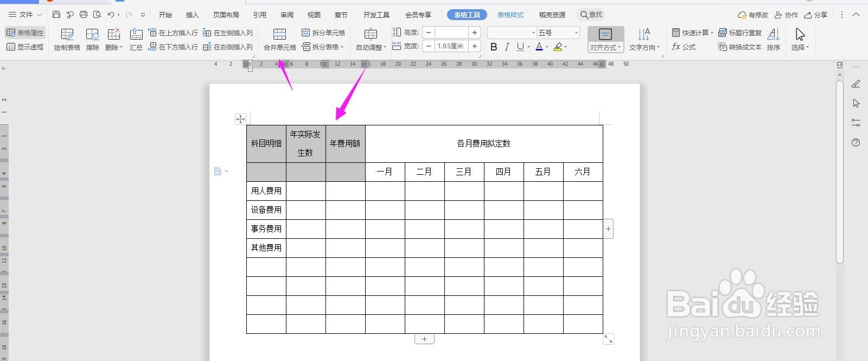This screenshot has width=868, height=361.
Task: Click 标题行重复 repeat header row
Action: pos(740,33)
